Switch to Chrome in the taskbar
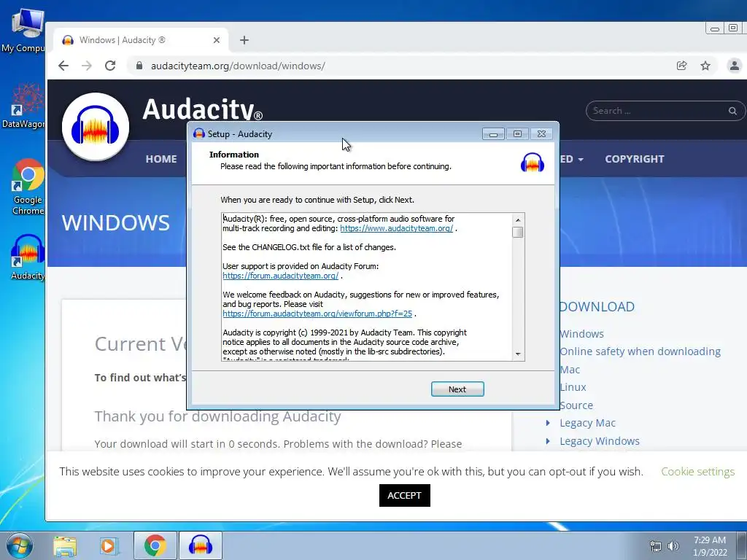747x560 pixels. [x=155, y=545]
